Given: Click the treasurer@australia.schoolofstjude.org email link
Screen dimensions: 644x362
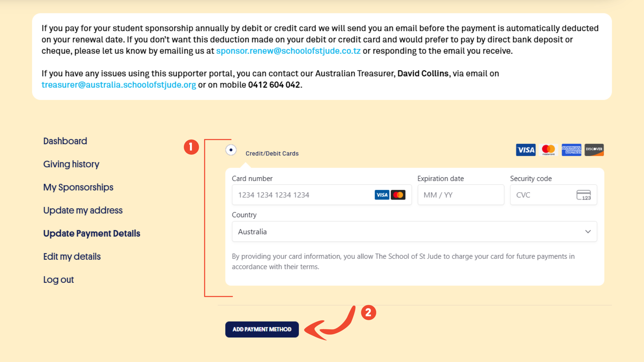Looking at the screenshot, I should [x=119, y=85].
